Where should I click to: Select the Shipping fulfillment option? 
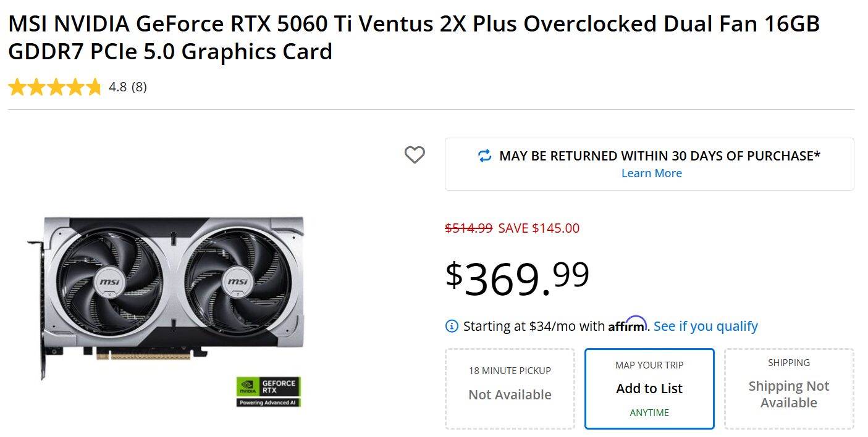click(x=789, y=388)
